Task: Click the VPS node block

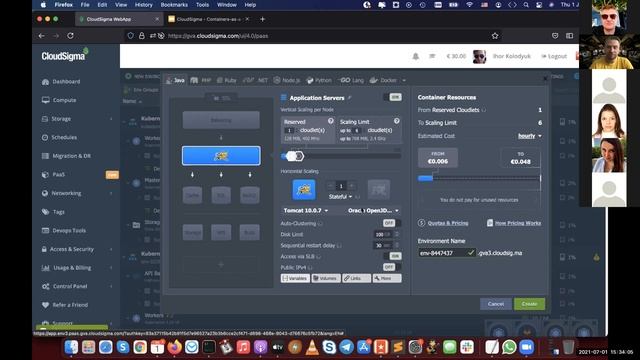Action: coord(221,232)
